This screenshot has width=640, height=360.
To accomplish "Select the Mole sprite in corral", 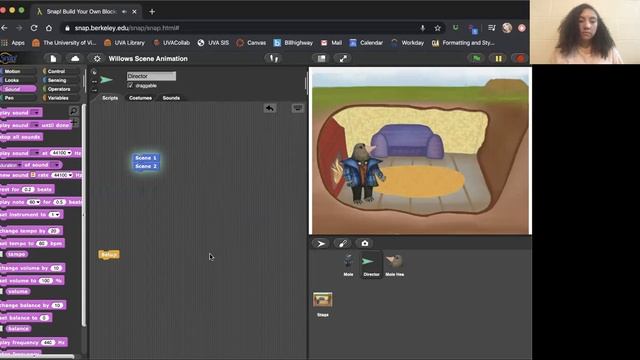I will [x=348, y=264].
